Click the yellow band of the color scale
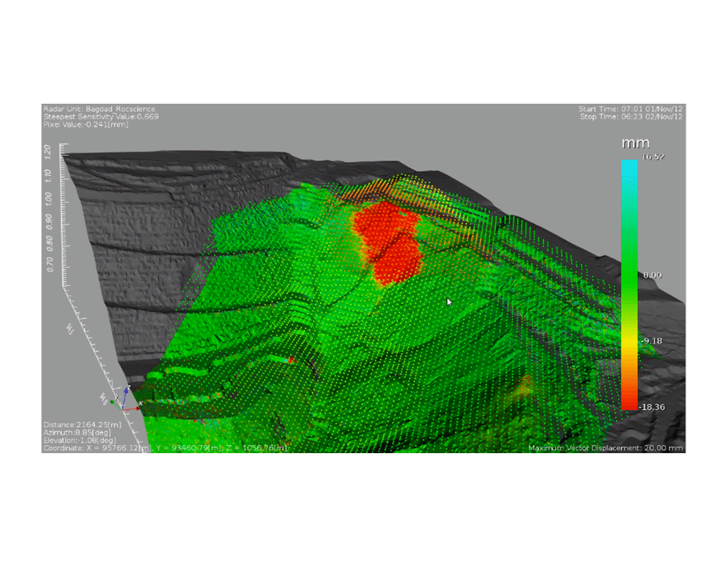The height and width of the screenshot is (569, 728). tap(629, 343)
